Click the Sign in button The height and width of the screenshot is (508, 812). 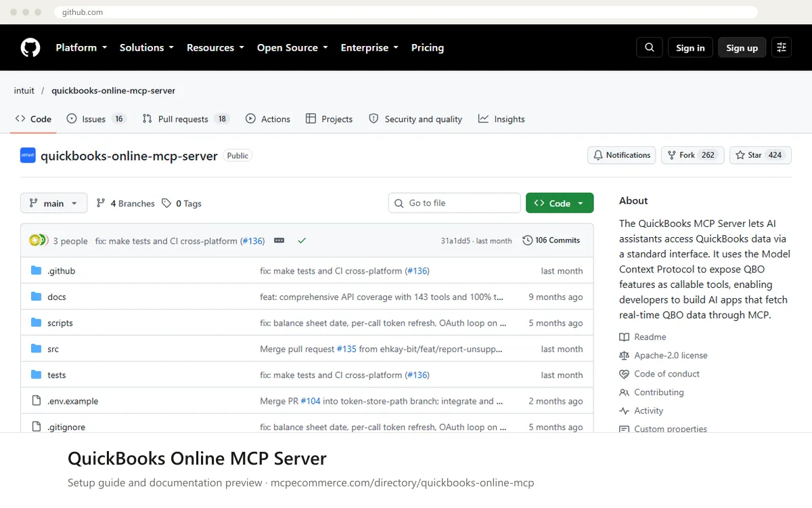coord(690,47)
